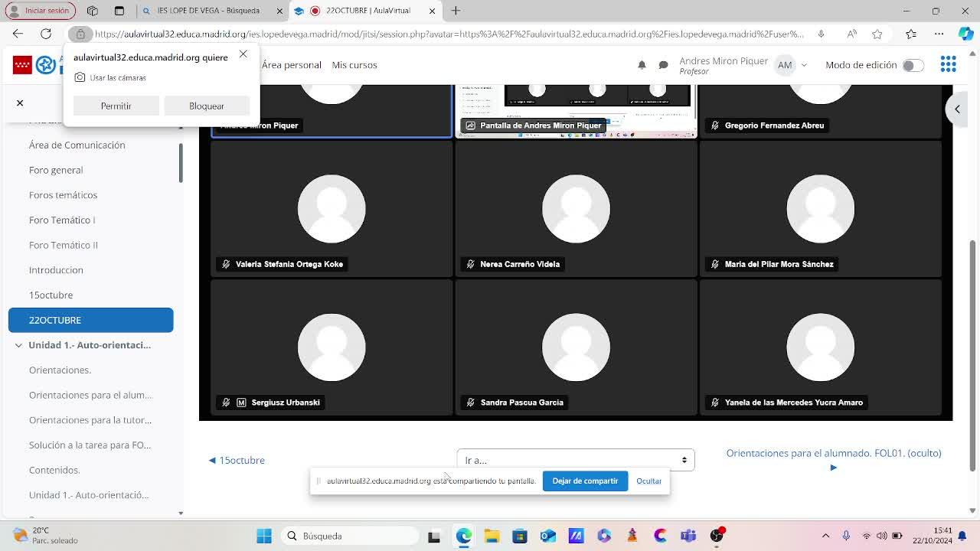The width and height of the screenshot is (980, 551).
Task: Open new browser tab with plus icon
Action: [456, 11]
